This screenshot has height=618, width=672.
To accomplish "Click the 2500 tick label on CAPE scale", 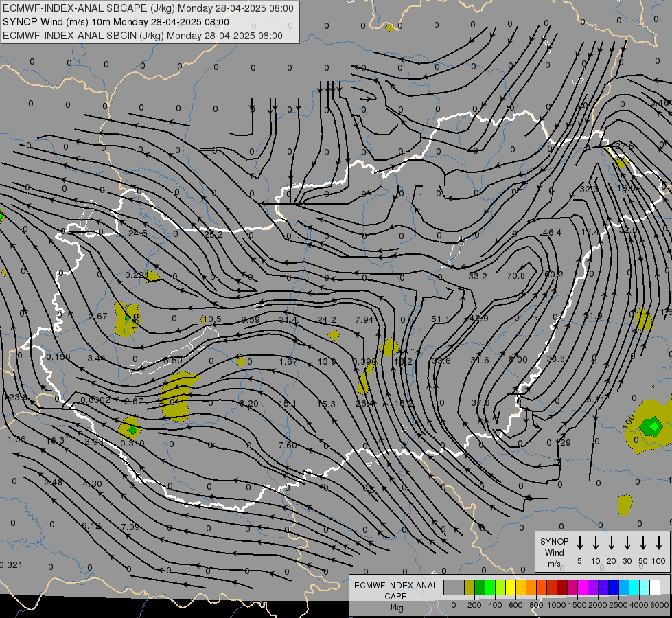I will tap(618, 605).
